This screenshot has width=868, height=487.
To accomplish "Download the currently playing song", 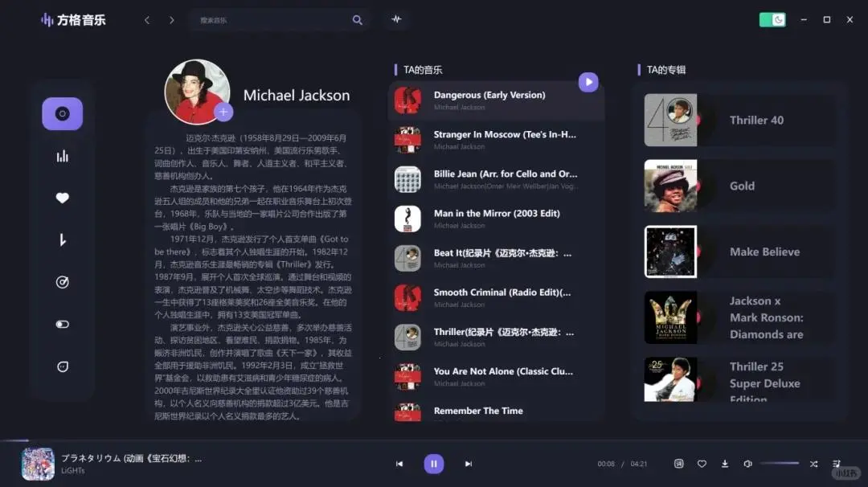I will [x=724, y=464].
